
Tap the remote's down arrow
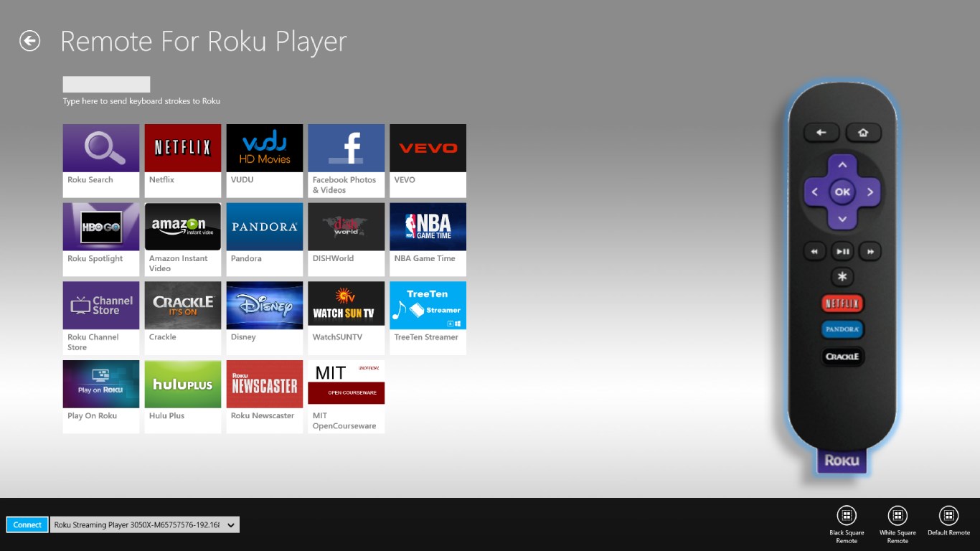coord(842,219)
